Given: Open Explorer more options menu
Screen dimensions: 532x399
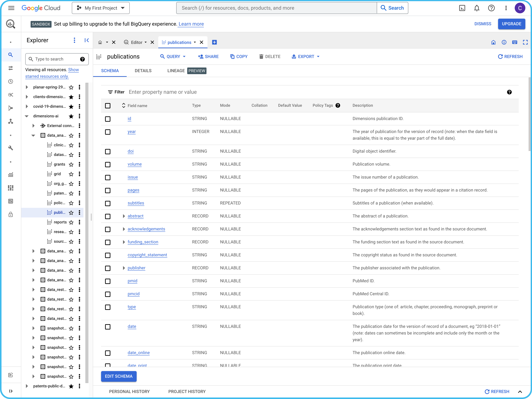Looking at the screenshot, I should [x=74, y=40].
